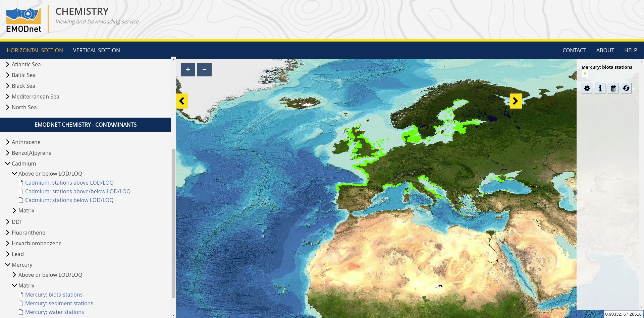Click the EMODnet logo
The image size is (644, 318).
[23, 19]
